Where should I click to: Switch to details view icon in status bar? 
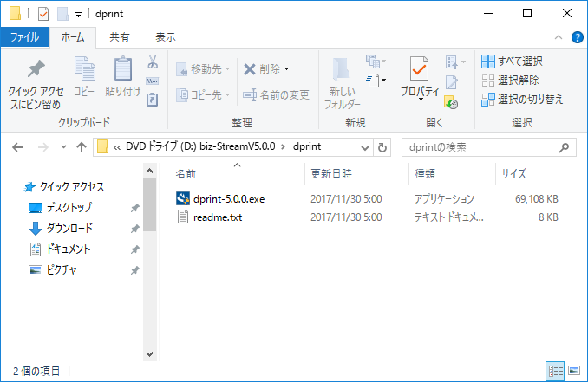tap(555, 371)
